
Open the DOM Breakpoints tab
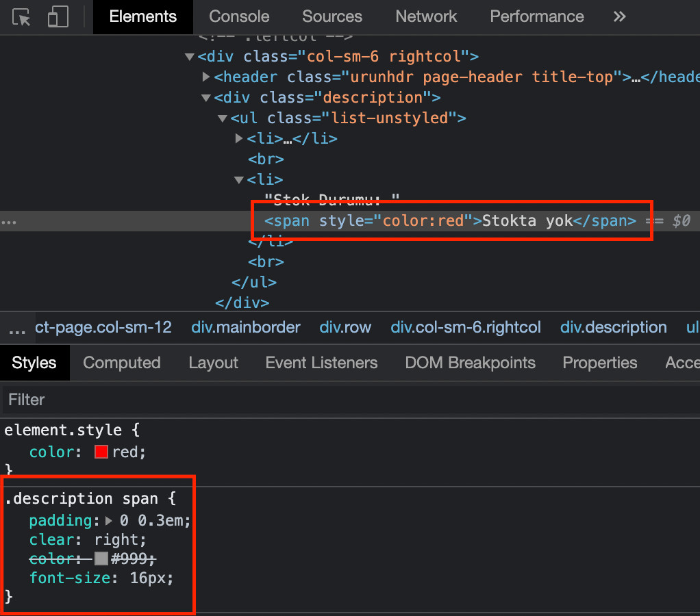tap(470, 363)
